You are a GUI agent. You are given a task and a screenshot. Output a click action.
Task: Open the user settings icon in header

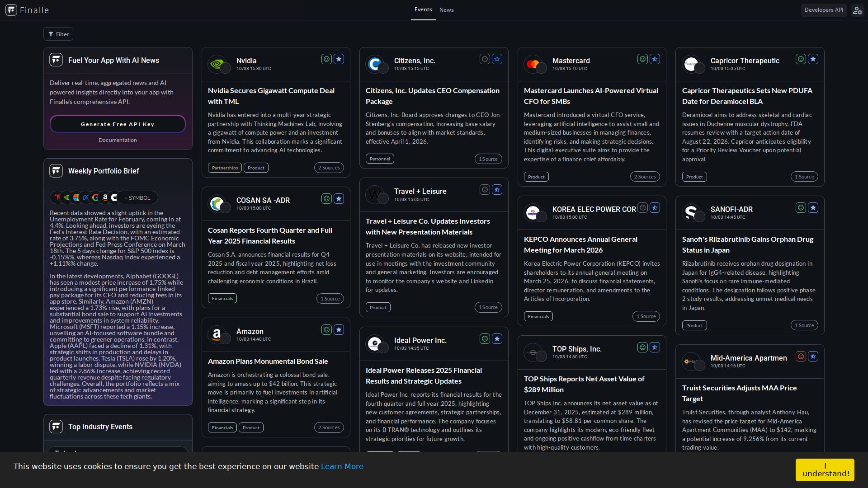click(857, 10)
